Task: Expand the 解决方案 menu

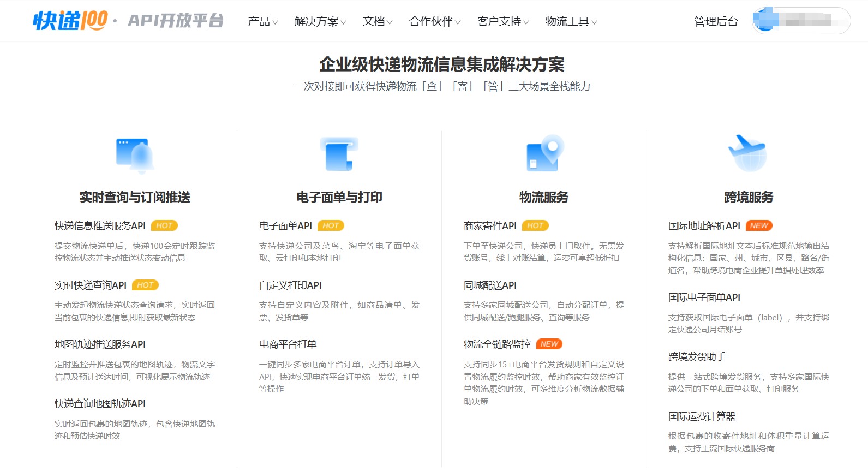Action: coord(320,21)
